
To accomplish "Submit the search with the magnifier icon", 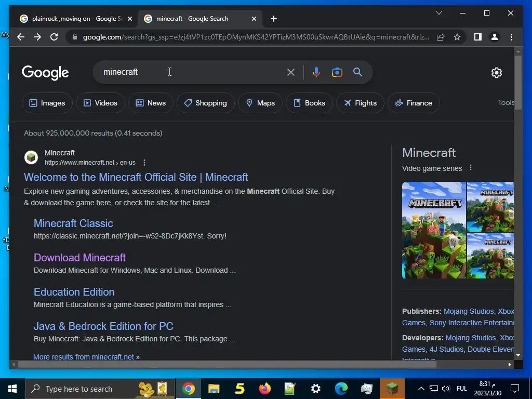I will (x=357, y=72).
